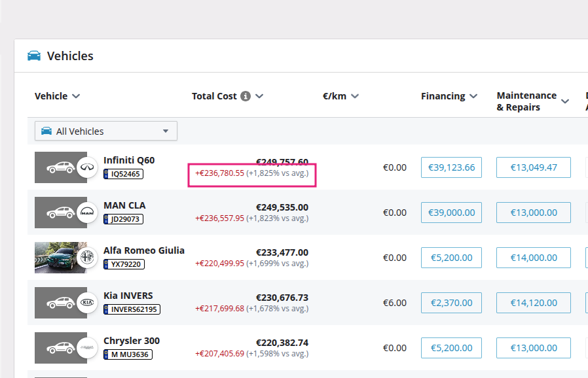This screenshot has height=378, width=588.
Task: Select the Chrysler 300 vehicle name
Action: point(132,341)
